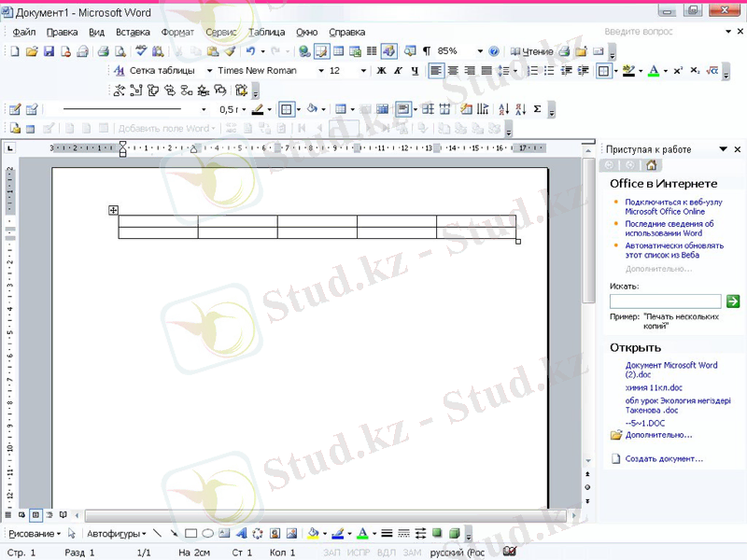The image size is (747, 560).
Task: Toggle show/hide paragraph marks
Action: click(x=426, y=51)
